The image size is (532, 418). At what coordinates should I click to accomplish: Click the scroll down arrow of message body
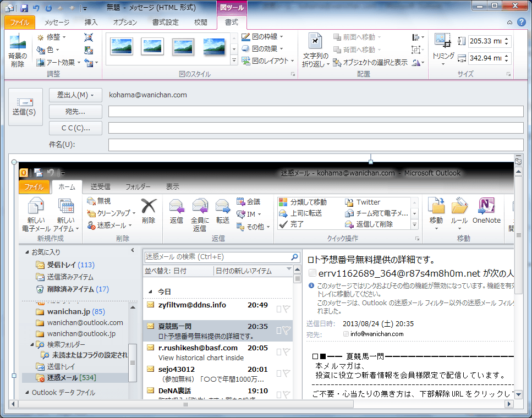tap(518, 394)
